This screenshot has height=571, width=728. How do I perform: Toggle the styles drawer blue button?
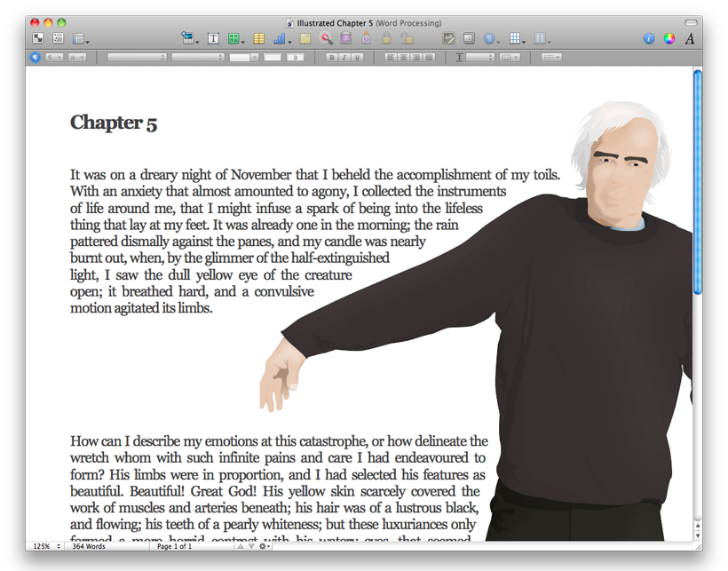tap(36, 57)
